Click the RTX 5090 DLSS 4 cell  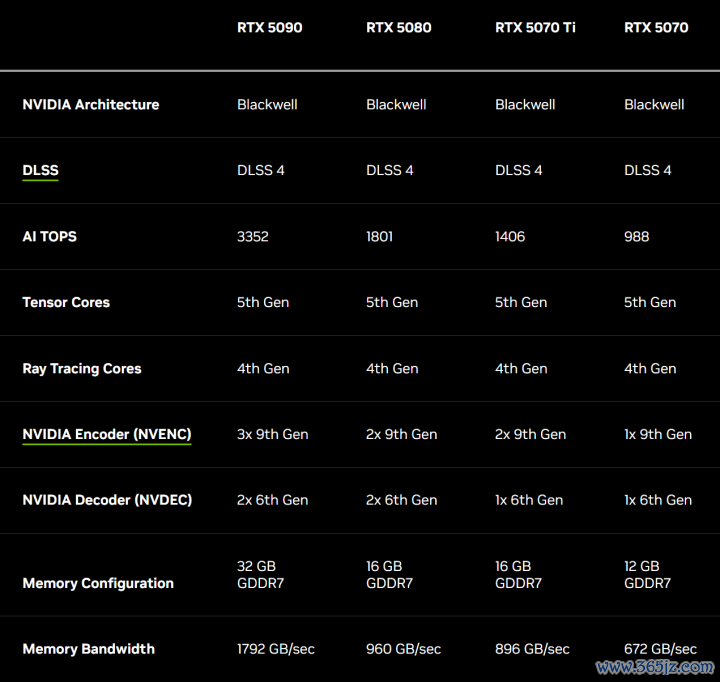261,170
